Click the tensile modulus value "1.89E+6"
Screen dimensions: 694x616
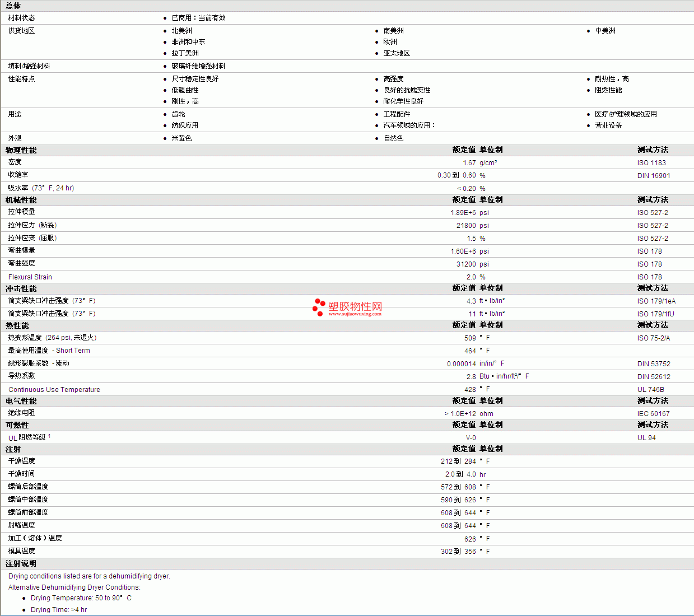click(463, 213)
